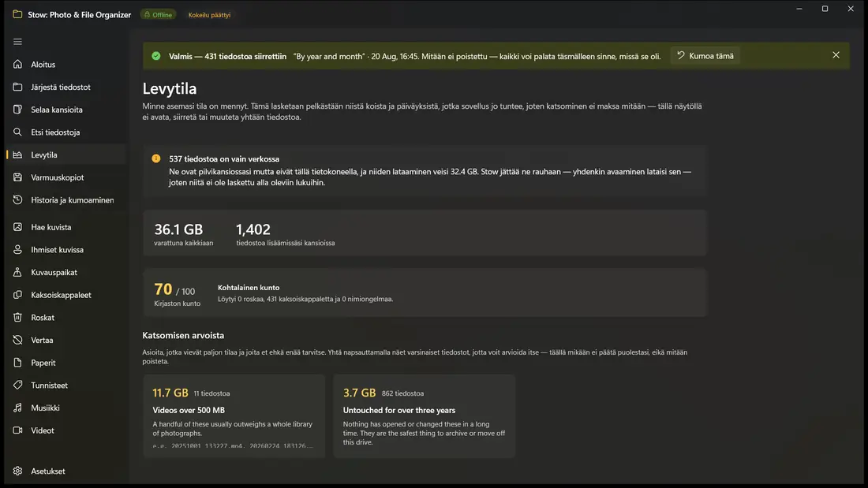Click the Ihmiset kuvissa person icon
Screen dimensions: 868x488
coord(17,250)
